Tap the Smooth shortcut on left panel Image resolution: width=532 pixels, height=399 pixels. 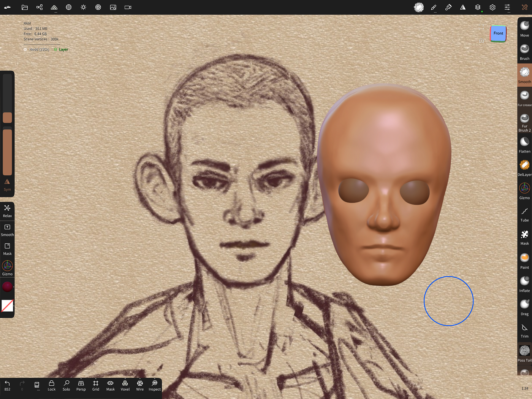7,230
